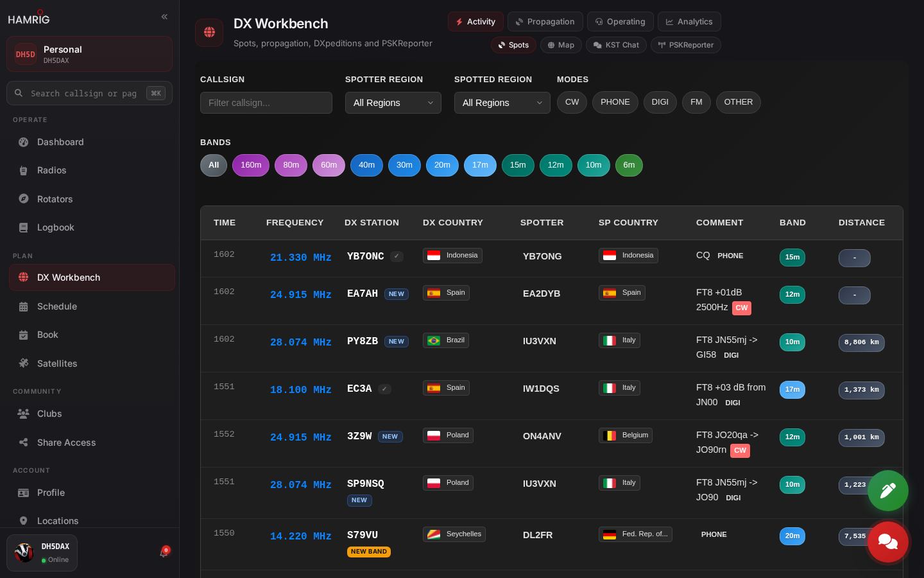This screenshot has height=578, width=924.
Task: Open the KST Chat sub-tab
Action: click(x=616, y=45)
